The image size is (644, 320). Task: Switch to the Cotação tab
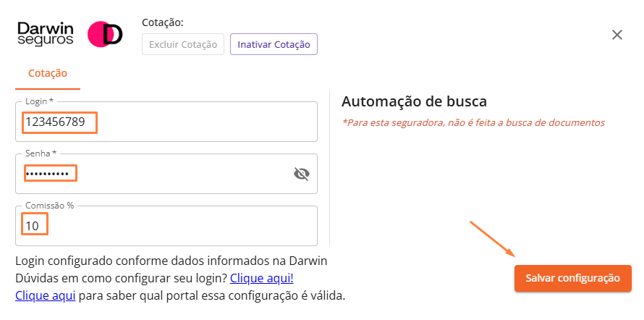point(48,73)
